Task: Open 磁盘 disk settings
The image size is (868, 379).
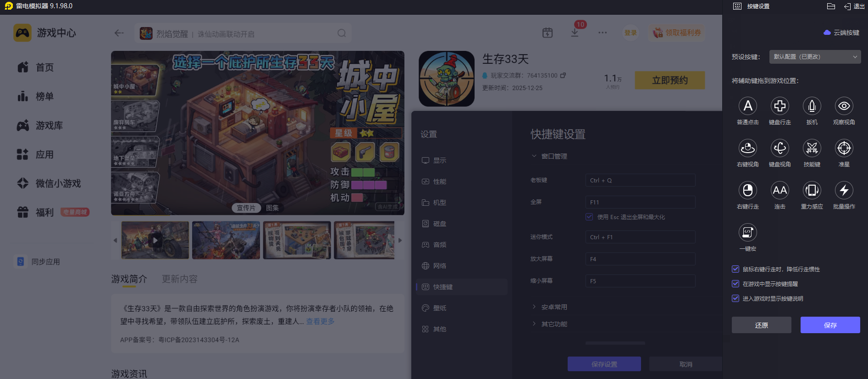Action: 434,224
